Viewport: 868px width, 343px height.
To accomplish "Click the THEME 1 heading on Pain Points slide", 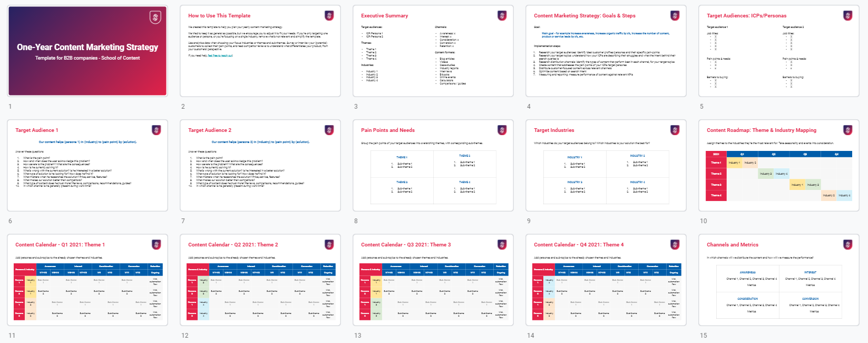I will coord(402,157).
